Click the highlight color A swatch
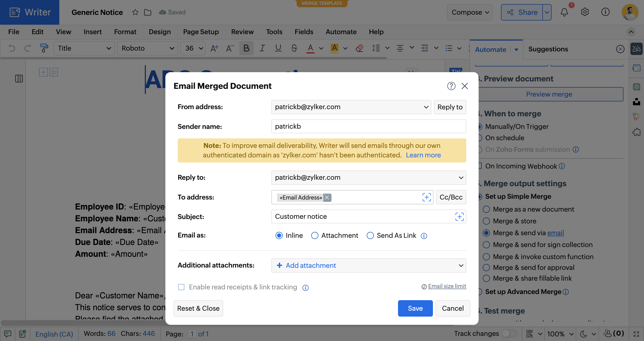This screenshot has width=644, height=341. pyautogui.click(x=334, y=48)
